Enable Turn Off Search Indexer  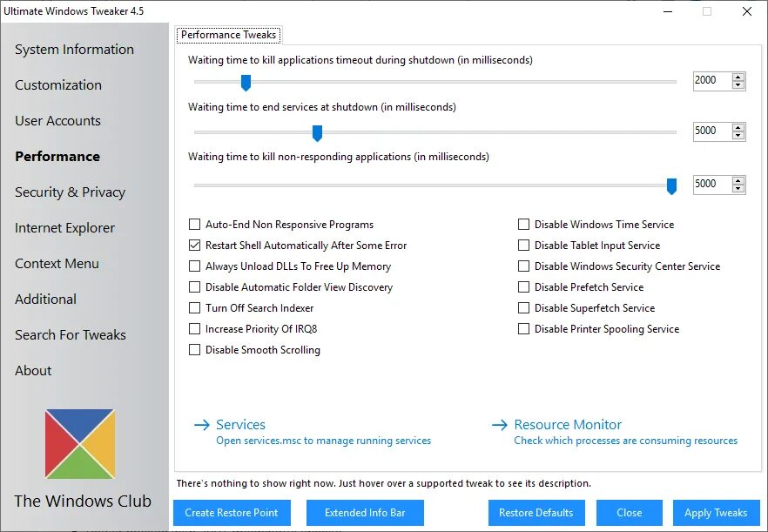[194, 308]
